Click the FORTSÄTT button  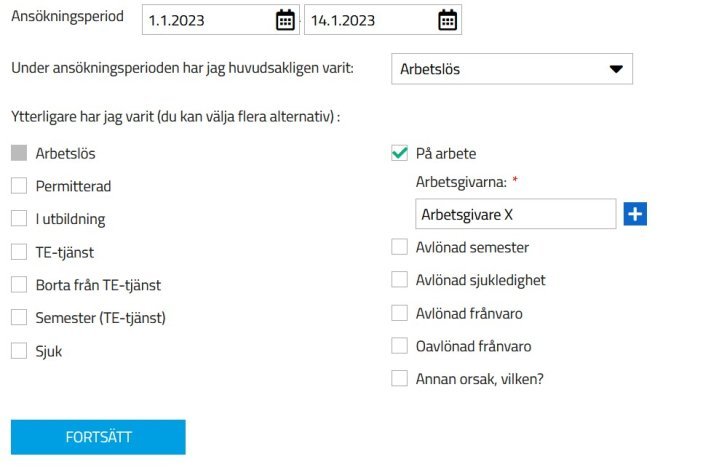tap(98, 437)
